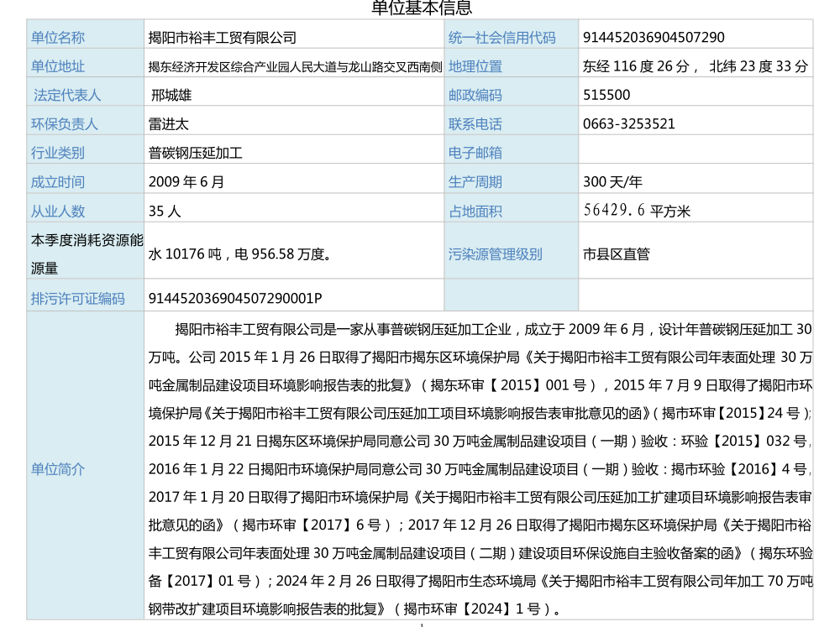Select phone number 0663-3253521

click(629, 124)
